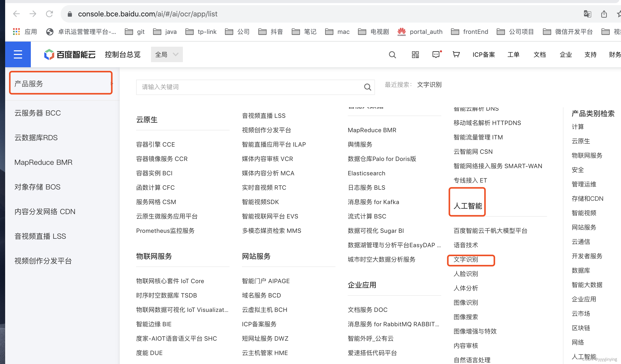This screenshot has width=621, height=364.
Task: Click the browser address bar URL
Action: point(148,14)
